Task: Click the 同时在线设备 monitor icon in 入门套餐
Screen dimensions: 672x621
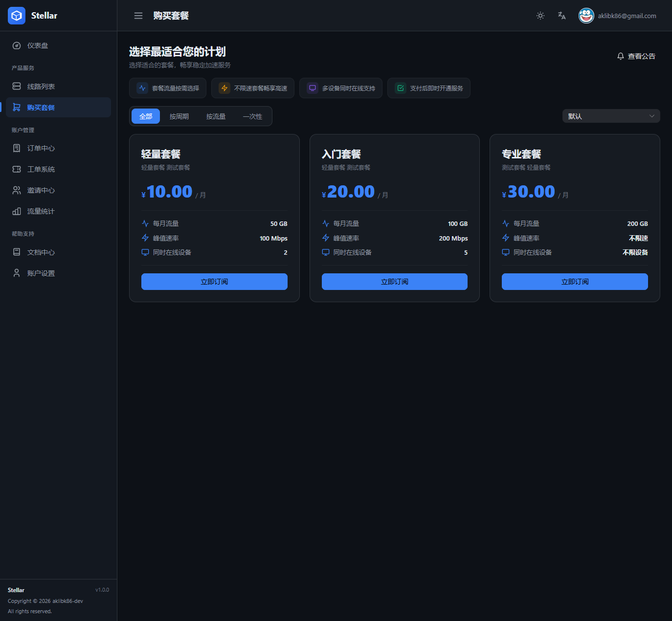Action: click(x=326, y=252)
